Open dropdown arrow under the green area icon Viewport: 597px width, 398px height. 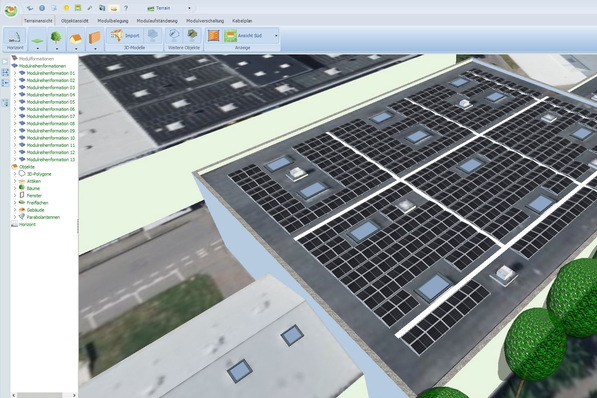[37, 49]
